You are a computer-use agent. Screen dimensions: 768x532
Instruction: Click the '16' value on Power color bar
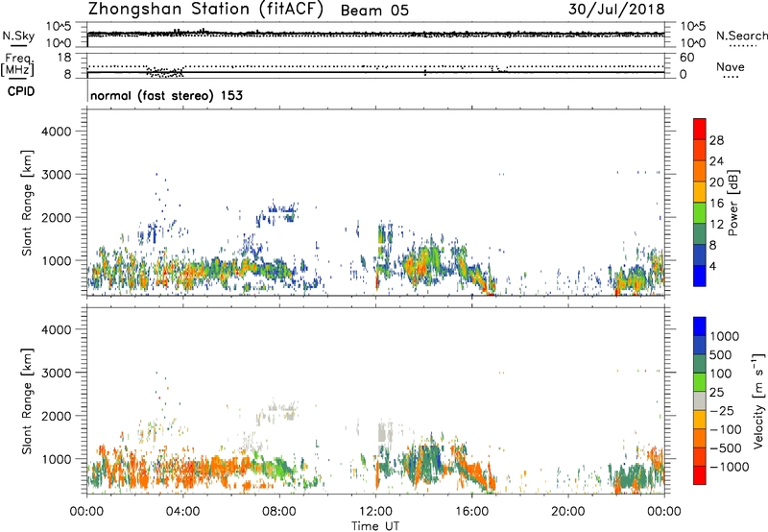(x=716, y=204)
